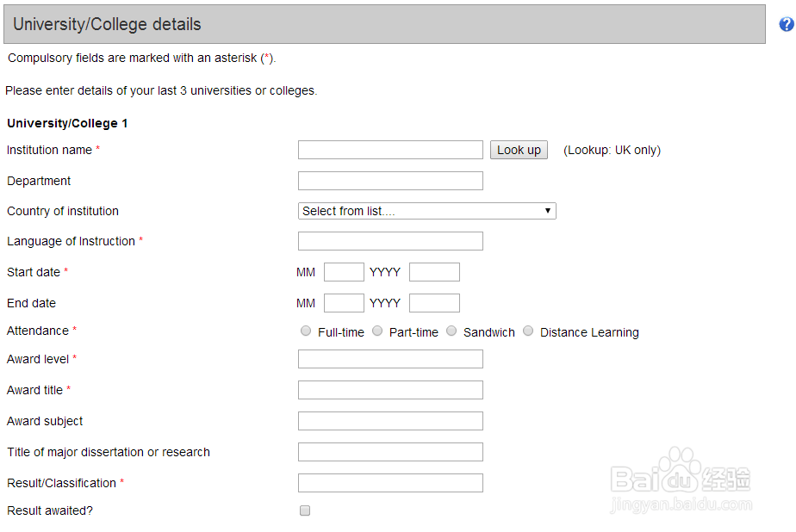The image size is (796, 532).
Task: Open the Country of institution dropdown
Action: pyautogui.click(x=426, y=211)
